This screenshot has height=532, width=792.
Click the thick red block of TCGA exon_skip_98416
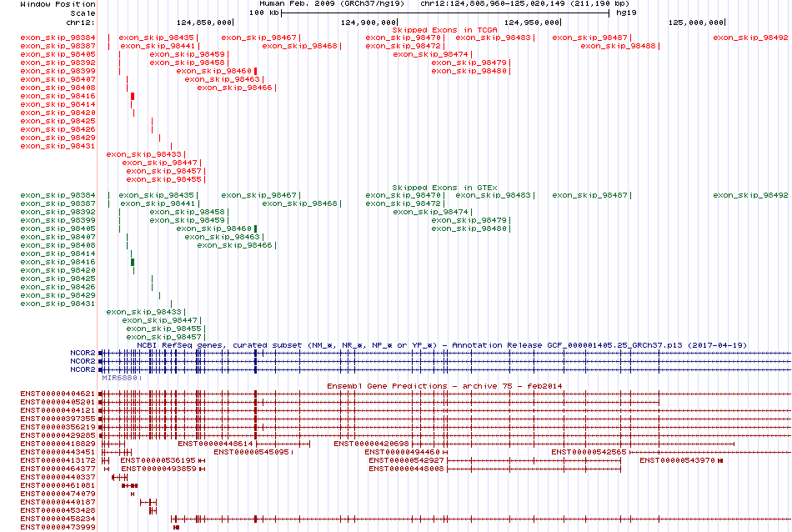(x=133, y=96)
